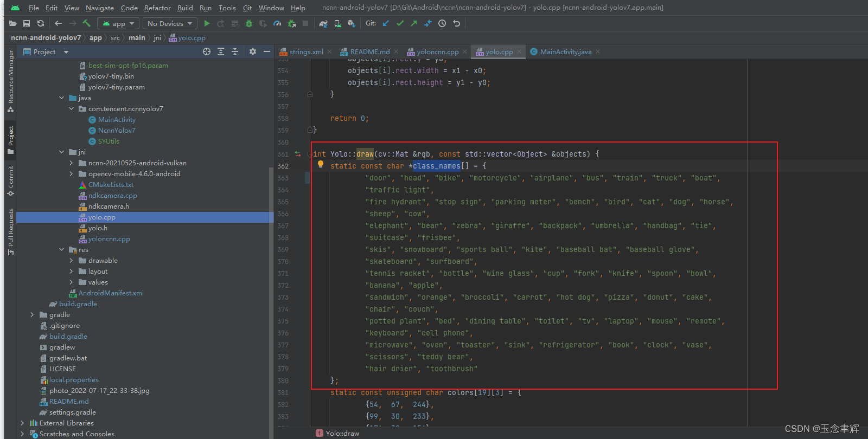The height and width of the screenshot is (439, 868).
Task: Attach debugger to Android process icon
Action: [292, 23]
